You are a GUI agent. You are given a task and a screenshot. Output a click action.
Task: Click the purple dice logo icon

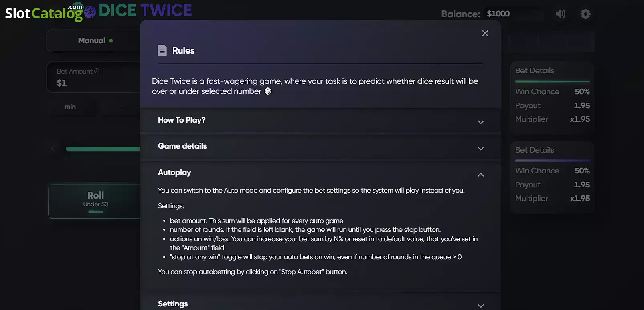coord(90,12)
